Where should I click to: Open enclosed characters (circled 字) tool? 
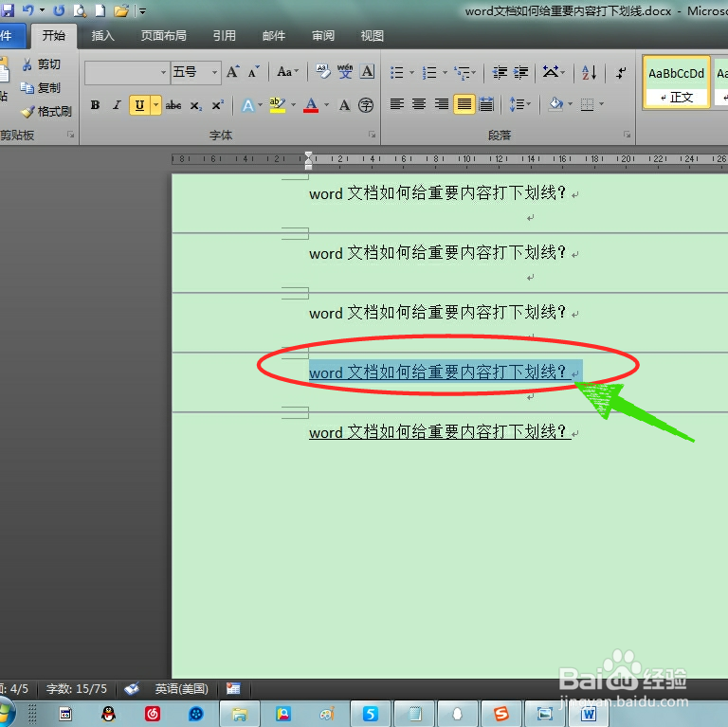coord(366,105)
